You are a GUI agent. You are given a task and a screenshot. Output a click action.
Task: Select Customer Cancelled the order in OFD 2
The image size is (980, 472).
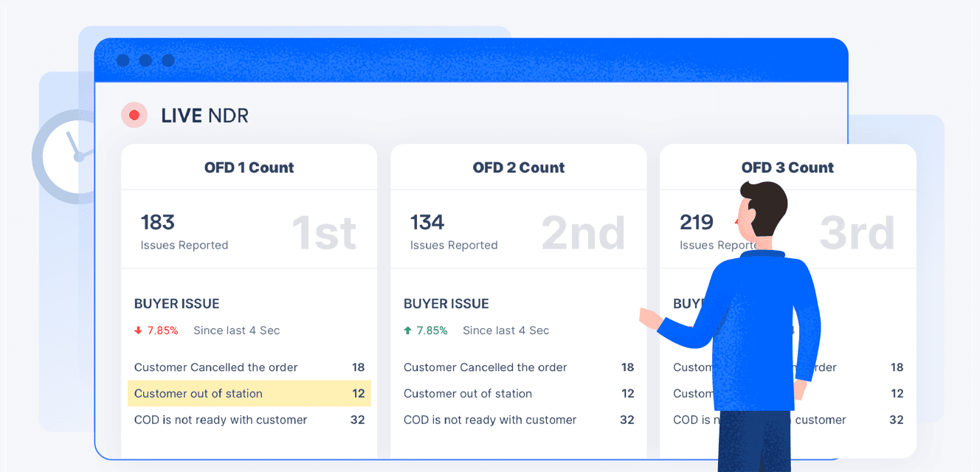pos(519,367)
